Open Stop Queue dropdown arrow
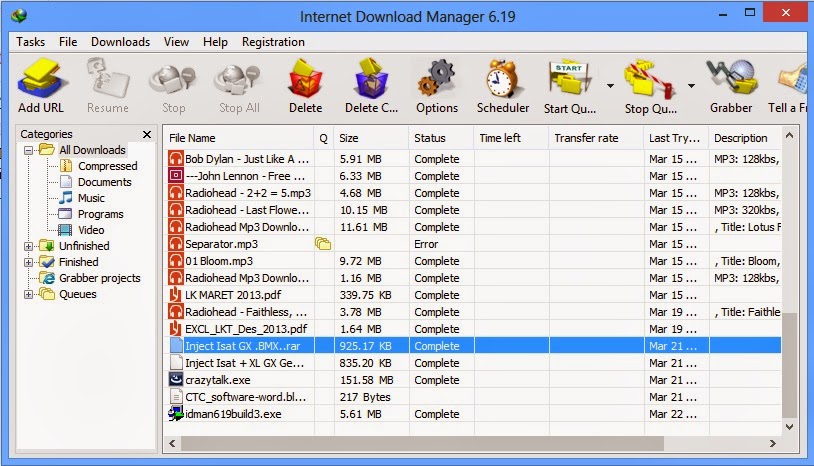This screenshot has width=814, height=466. coord(691,86)
